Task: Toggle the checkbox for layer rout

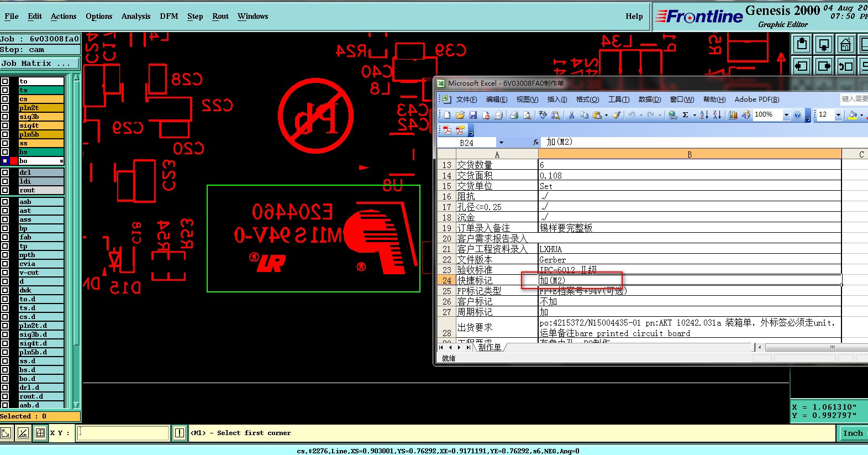Action: pos(5,190)
